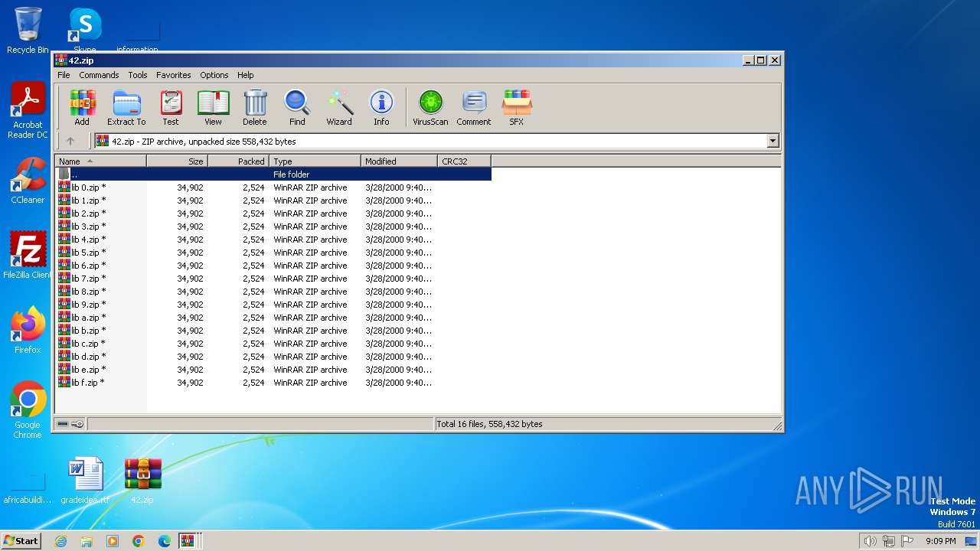Viewport: 980px width, 551px height.
Task: Select lib b.zip in the list
Action: click(273, 331)
